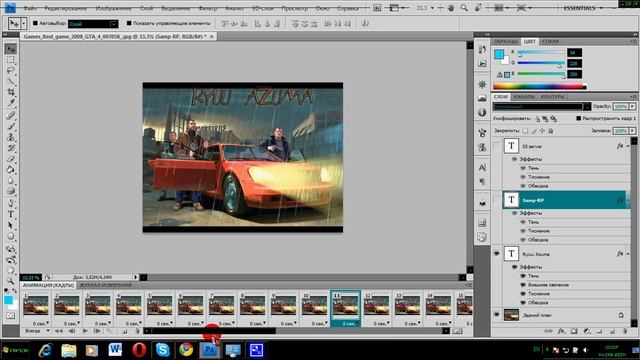The width and height of the screenshot is (640, 360).
Task: Click the Zoom magnifier in the top bar
Action: 464,8
